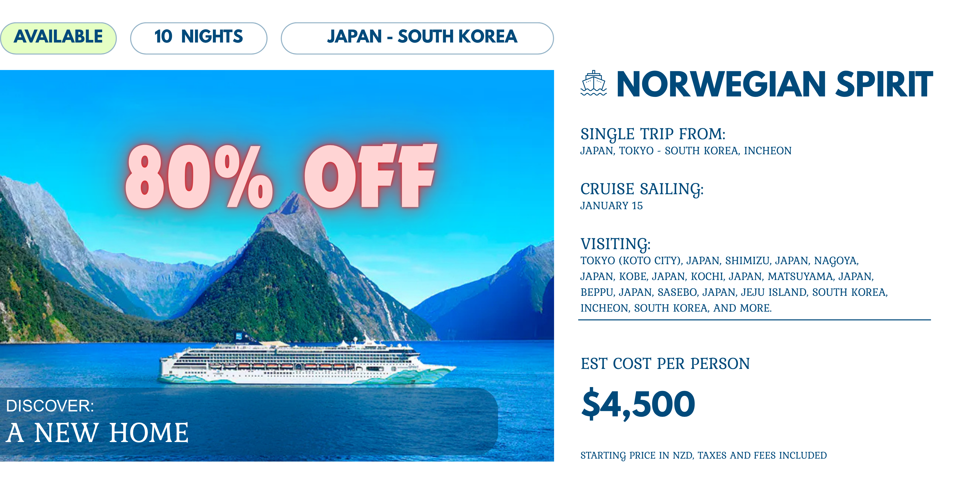Click the JANUARY 15 sailing date
Viewport: 980px width, 490px height.
coord(611,206)
